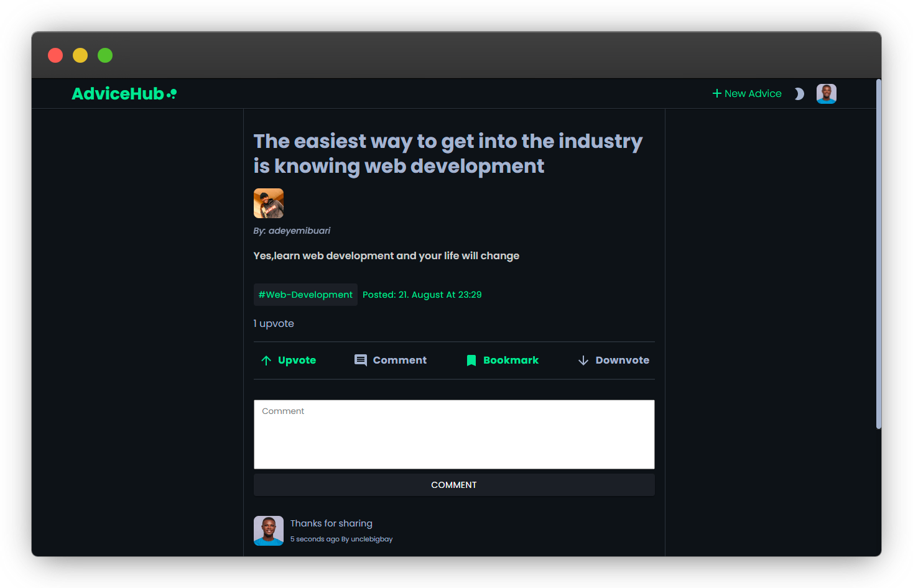Click the plus icon beside New Advice

pos(717,93)
